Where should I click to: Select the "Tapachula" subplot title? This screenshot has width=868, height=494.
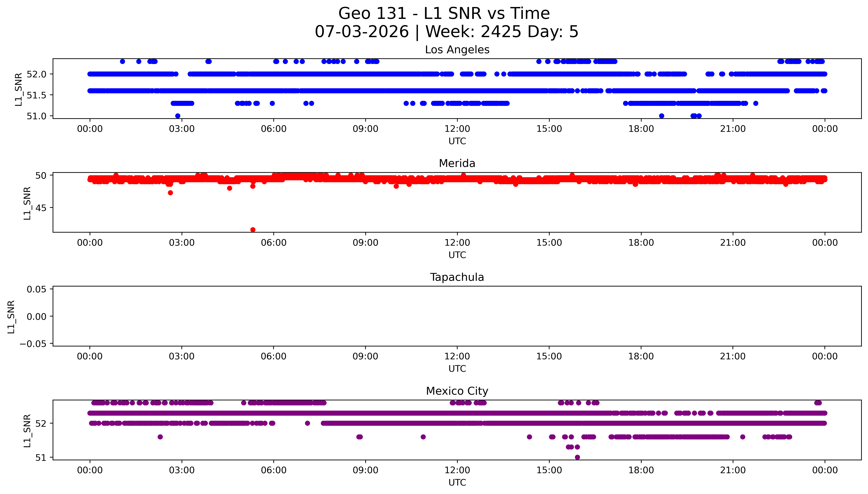457,277
